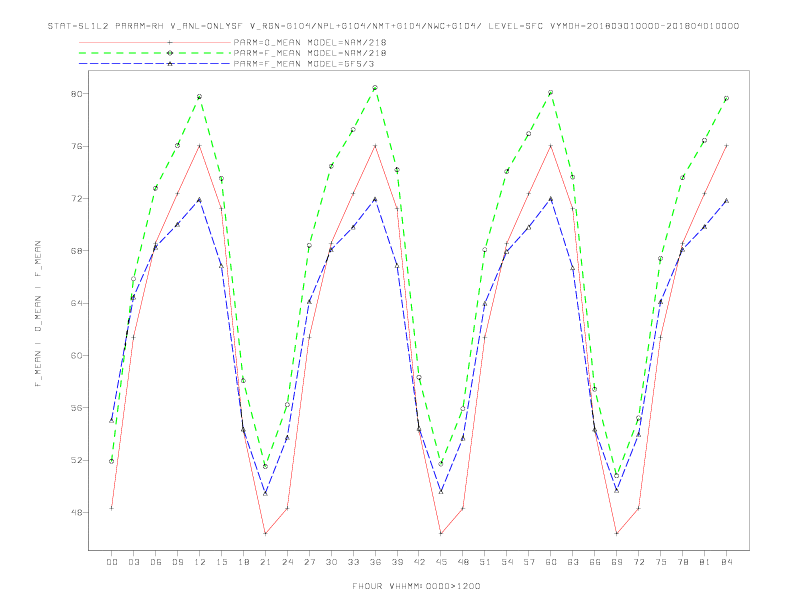Screen dimensions: 792x612
Task: Click the x-axis tick label 57
Action: (529, 562)
